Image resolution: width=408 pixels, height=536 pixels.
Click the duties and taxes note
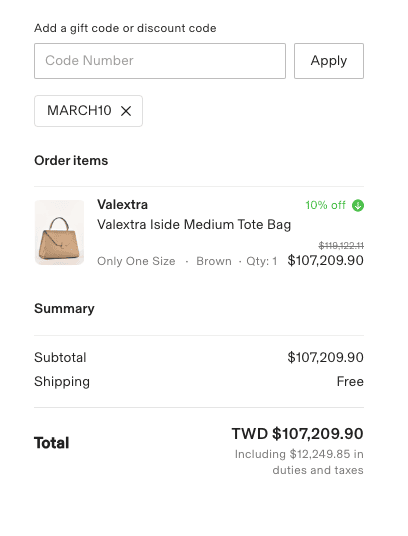point(299,462)
